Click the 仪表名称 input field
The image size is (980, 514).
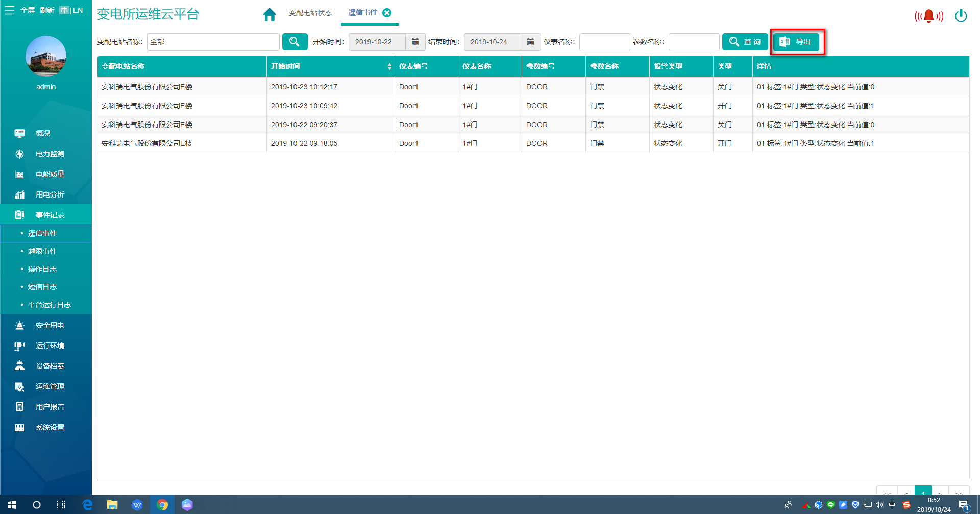pyautogui.click(x=604, y=42)
